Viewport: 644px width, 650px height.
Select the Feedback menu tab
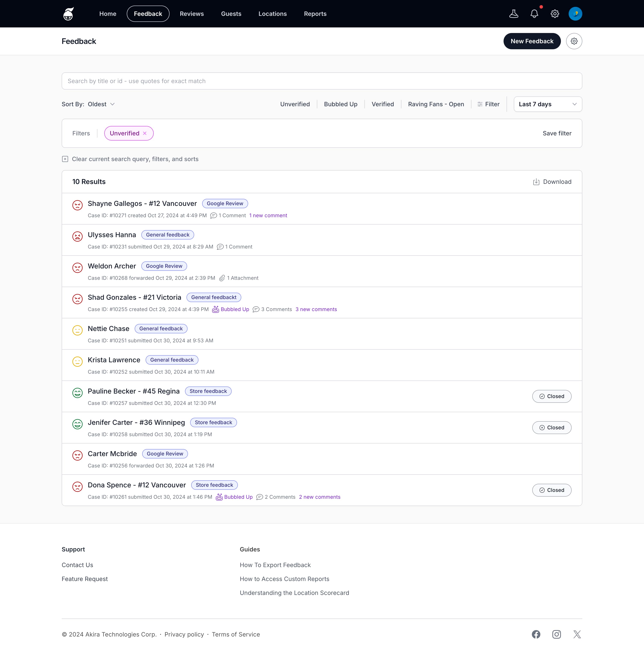click(148, 13)
